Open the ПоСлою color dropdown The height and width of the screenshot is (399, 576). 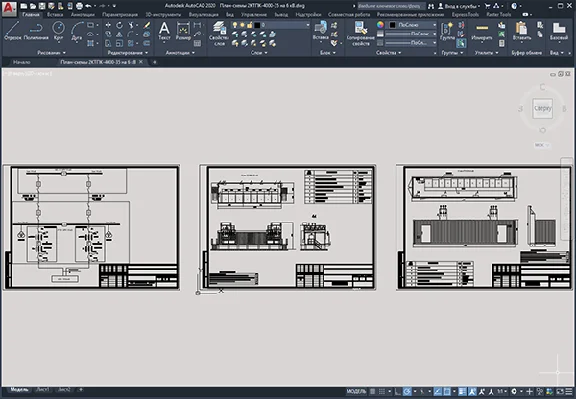[413, 25]
